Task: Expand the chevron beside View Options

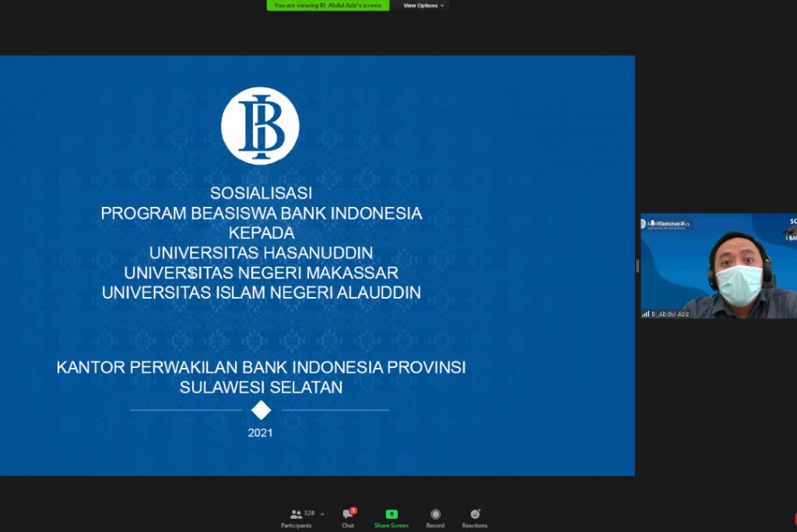Action: (443, 5)
